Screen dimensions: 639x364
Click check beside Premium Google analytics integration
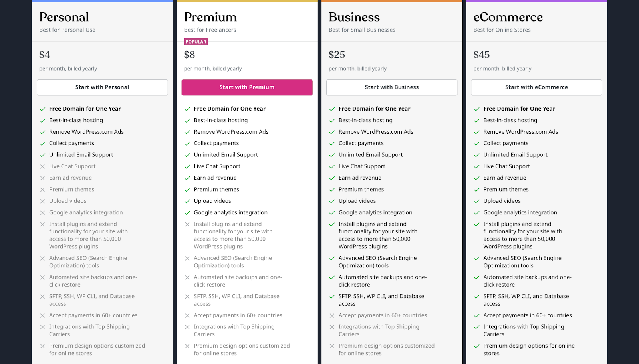[187, 213]
